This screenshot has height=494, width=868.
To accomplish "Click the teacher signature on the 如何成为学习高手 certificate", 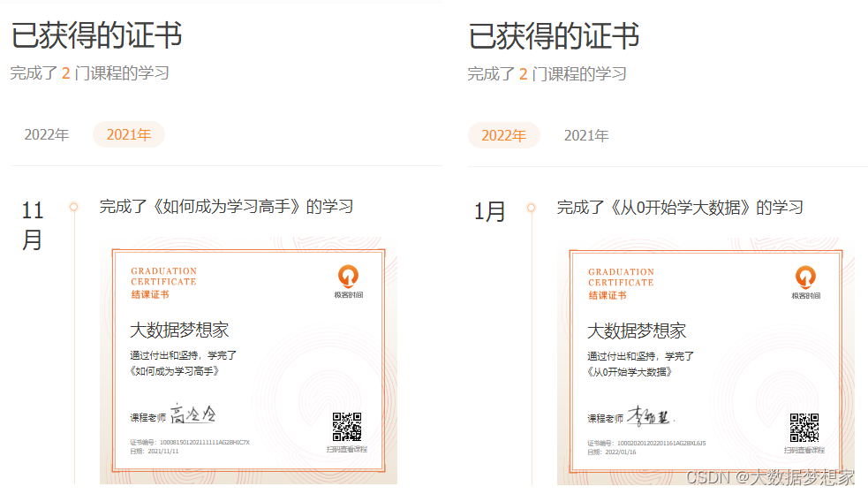I will 192,414.
